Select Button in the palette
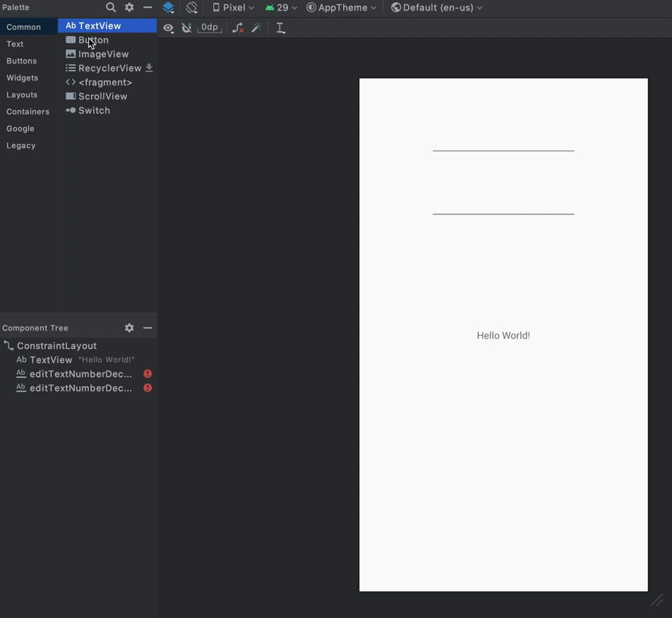672x618 pixels. pos(107,40)
